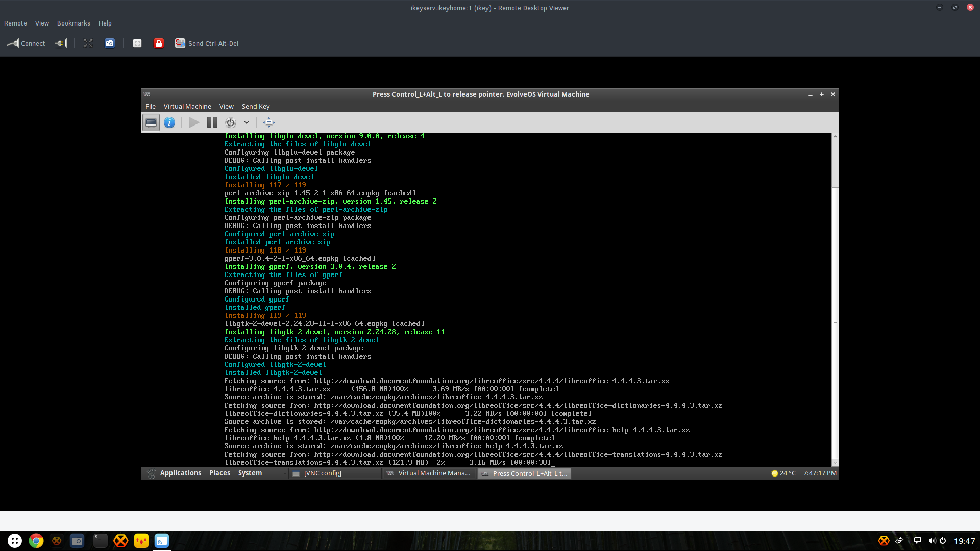Click the disconnect plug icon

pyautogui.click(x=61, y=44)
